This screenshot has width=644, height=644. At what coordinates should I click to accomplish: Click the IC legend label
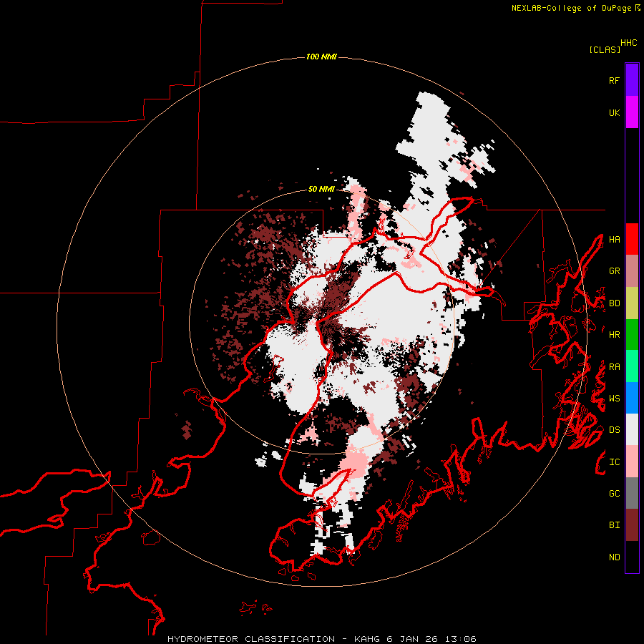click(614, 462)
